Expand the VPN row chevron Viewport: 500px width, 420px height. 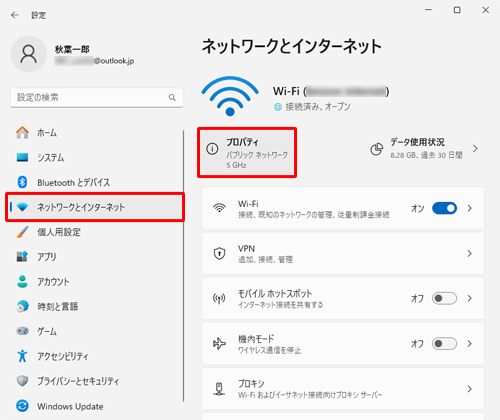(x=470, y=254)
